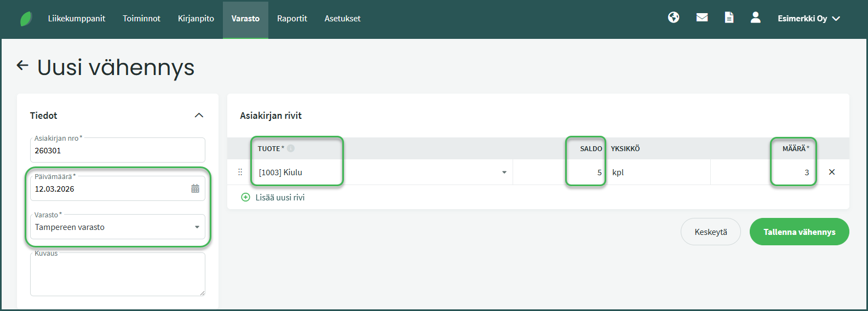Collapse the Tiedot section
Viewport: 868px width, 311px height.
[199, 116]
